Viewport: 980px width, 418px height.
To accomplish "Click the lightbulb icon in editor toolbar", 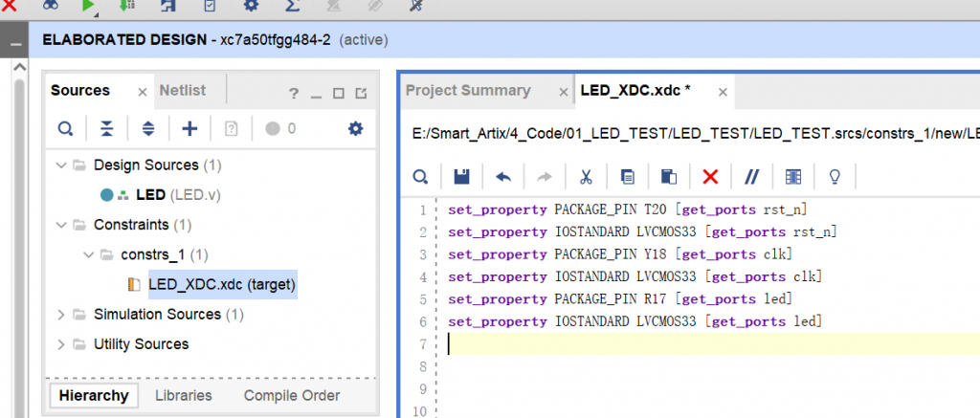I will 834,177.
